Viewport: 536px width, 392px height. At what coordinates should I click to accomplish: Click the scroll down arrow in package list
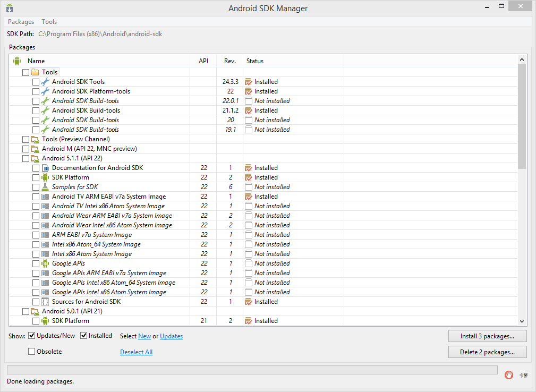[x=522, y=321]
